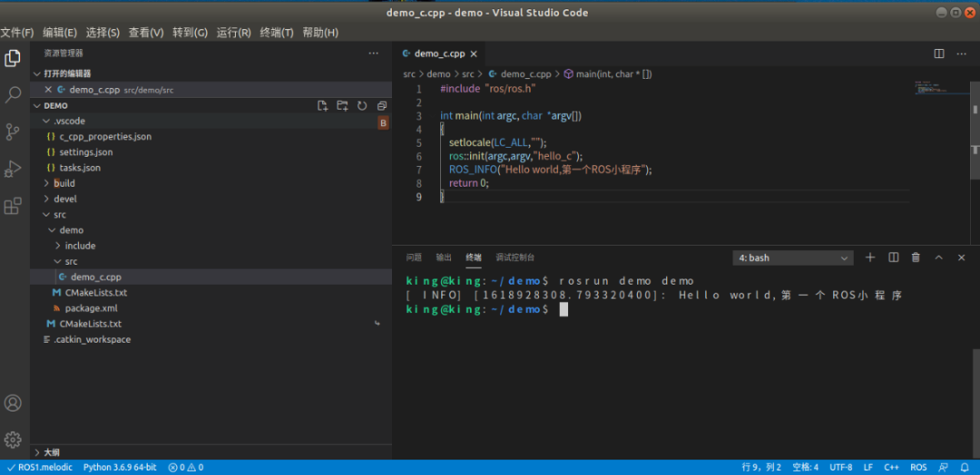This screenshot has width=980, height=475.
Task: Open editor more actions (…) menu
Action: 961,53
